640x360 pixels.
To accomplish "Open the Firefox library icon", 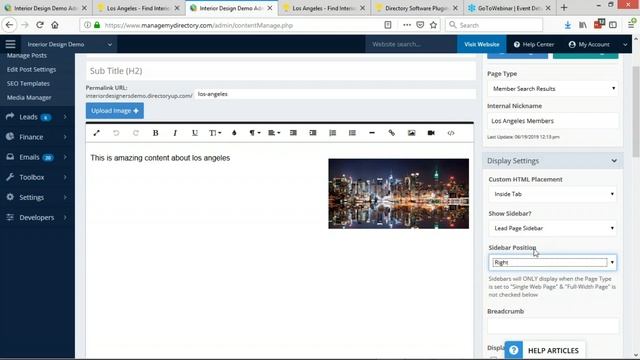I will 583,25.
